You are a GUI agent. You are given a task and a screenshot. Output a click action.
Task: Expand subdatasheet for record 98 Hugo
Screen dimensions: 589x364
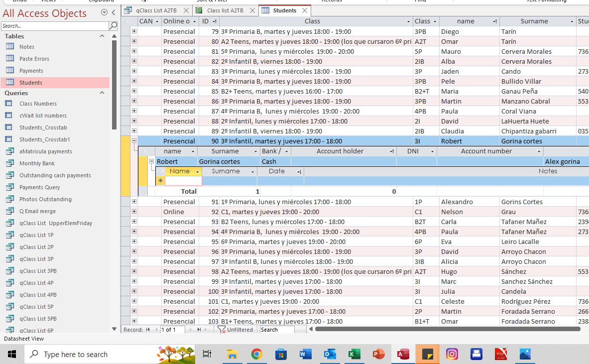(134, 271)
